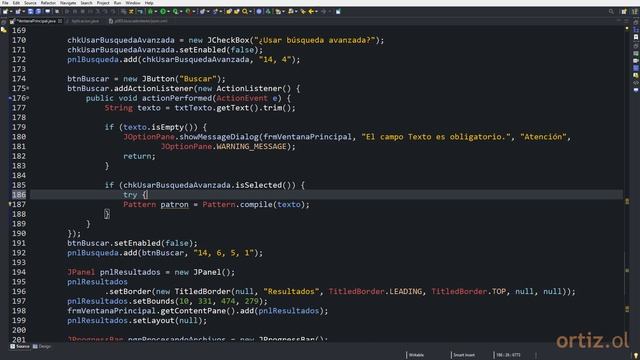The width and height of the screenshot is (640, 360).
Task: Collapse the method fold at line 176
Action: point(28,98)
